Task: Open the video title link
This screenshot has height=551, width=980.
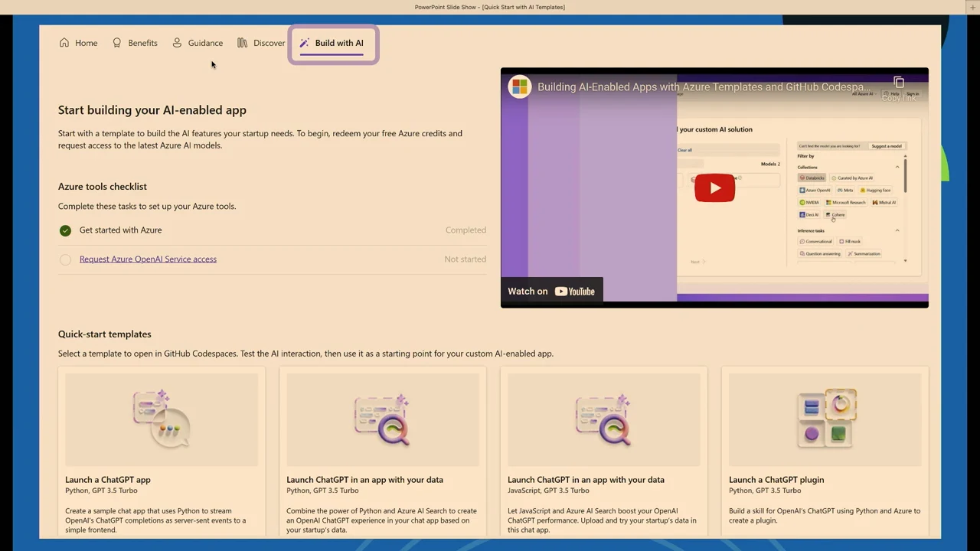Action: [704, 87]
